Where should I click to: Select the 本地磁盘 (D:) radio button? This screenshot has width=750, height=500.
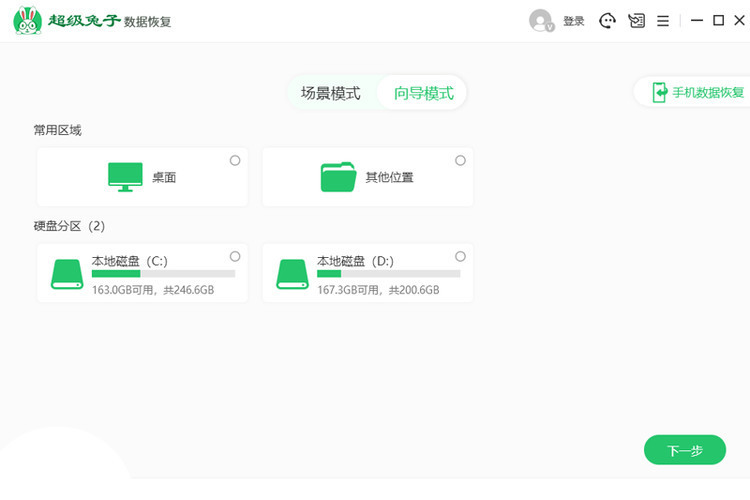[x=460, y=256]
